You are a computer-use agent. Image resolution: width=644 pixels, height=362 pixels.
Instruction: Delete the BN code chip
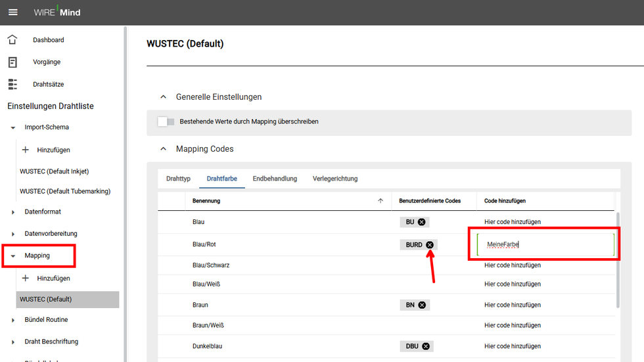[x=422, y=305]
